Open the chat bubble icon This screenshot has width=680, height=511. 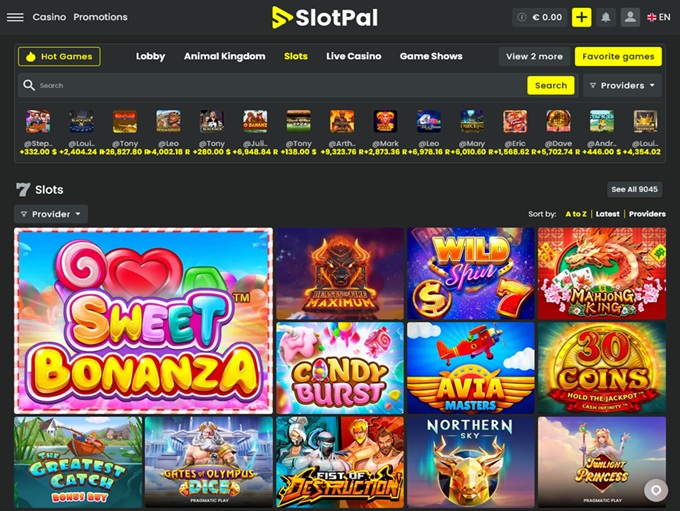656,490
